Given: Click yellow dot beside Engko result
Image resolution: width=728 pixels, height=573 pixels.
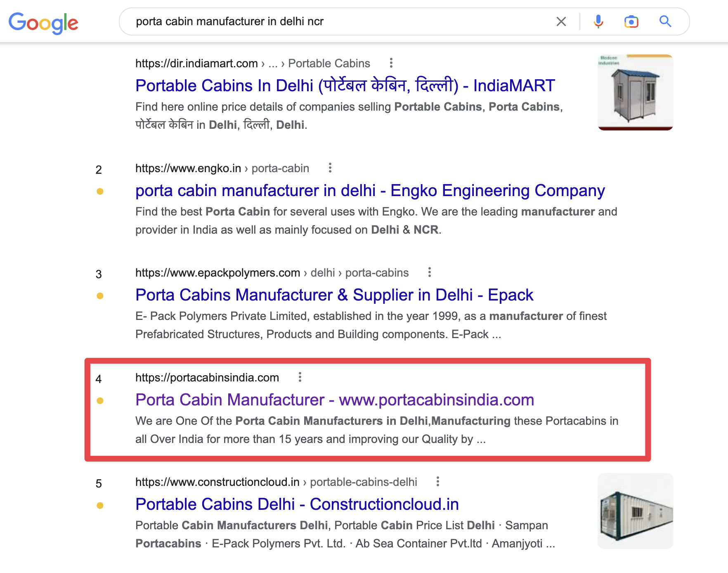Looking at the screenshot, I should (100, 192).
